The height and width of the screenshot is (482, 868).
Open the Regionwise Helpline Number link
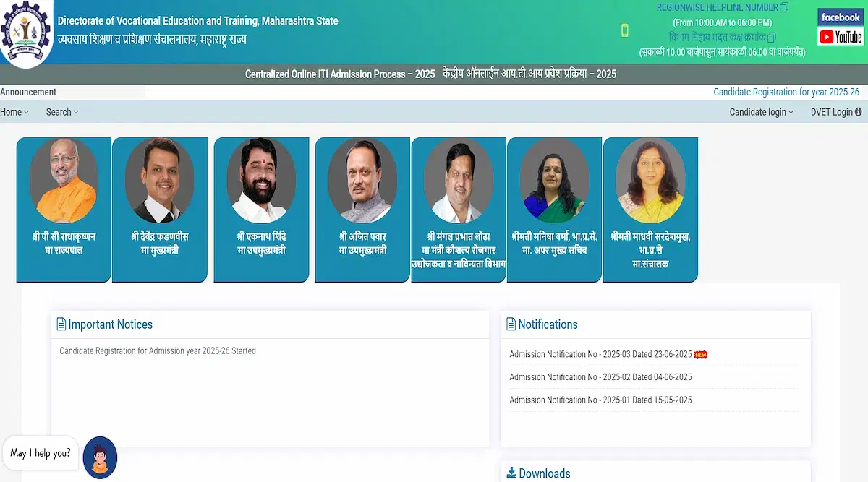coord(718,7)
